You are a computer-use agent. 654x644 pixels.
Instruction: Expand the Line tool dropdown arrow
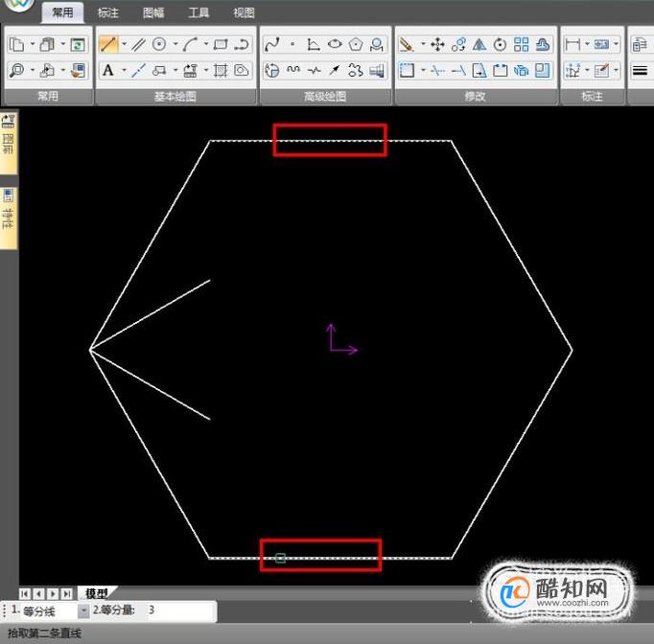(124, 44)
